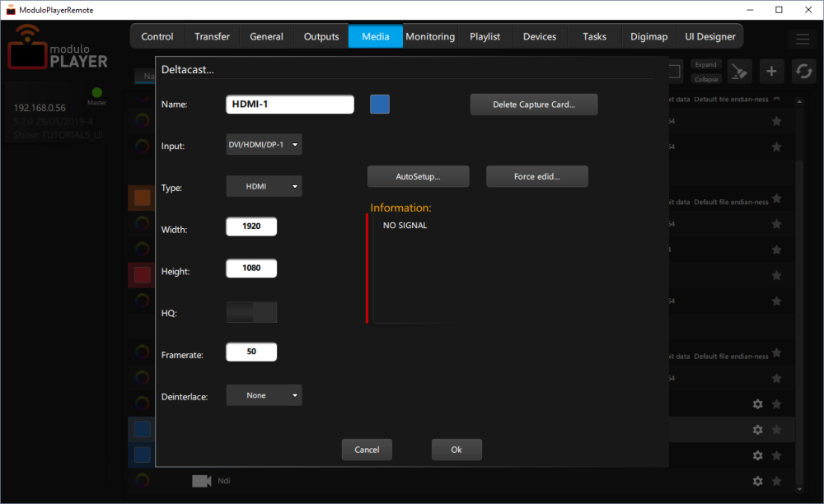Click the color wheel icon in Ndi row
Viewport: 824px width, 504px height.
142,480
